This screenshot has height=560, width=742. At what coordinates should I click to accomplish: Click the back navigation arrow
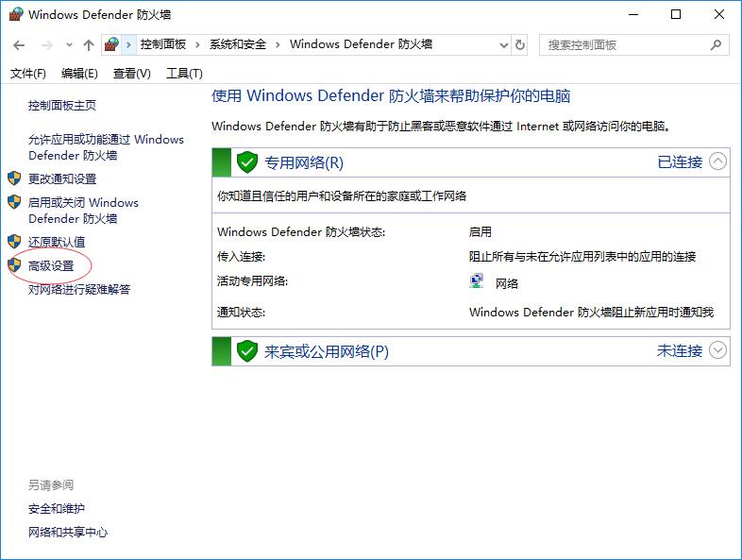(19, 45)
